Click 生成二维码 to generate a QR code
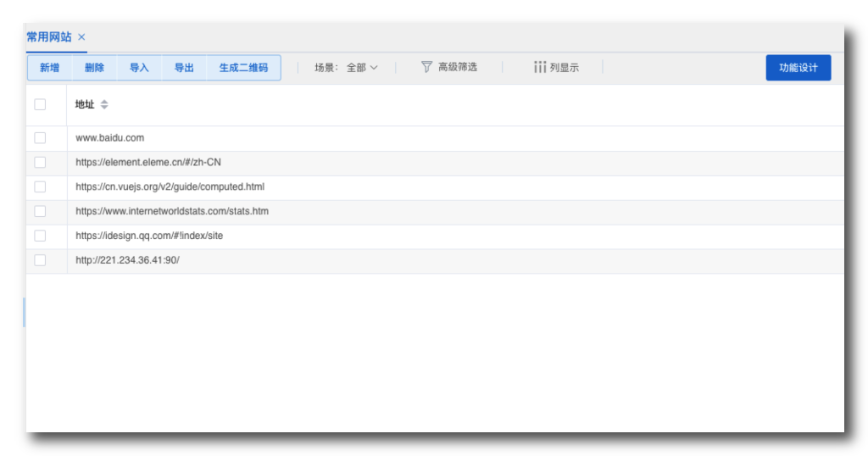The image size is (868, 456). tap(243, 68)
